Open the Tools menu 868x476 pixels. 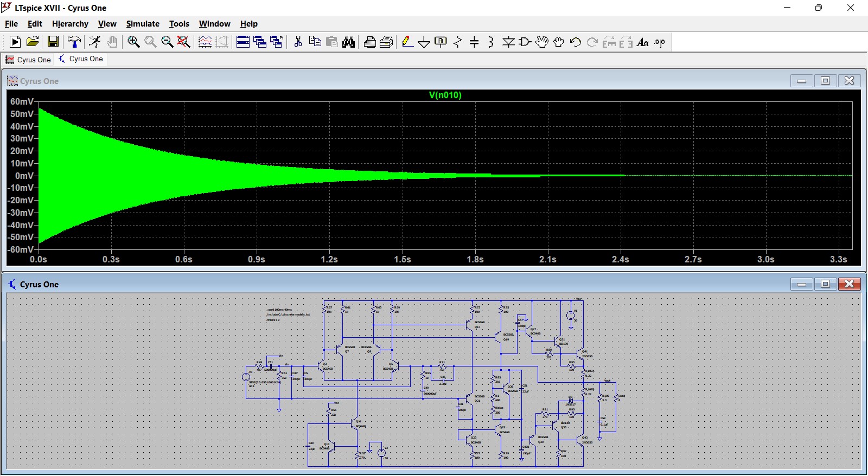click(179, 24)
